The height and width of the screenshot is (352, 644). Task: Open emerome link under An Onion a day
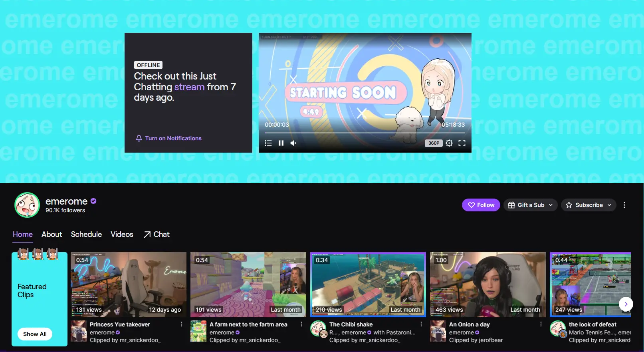tap(461, 332)
